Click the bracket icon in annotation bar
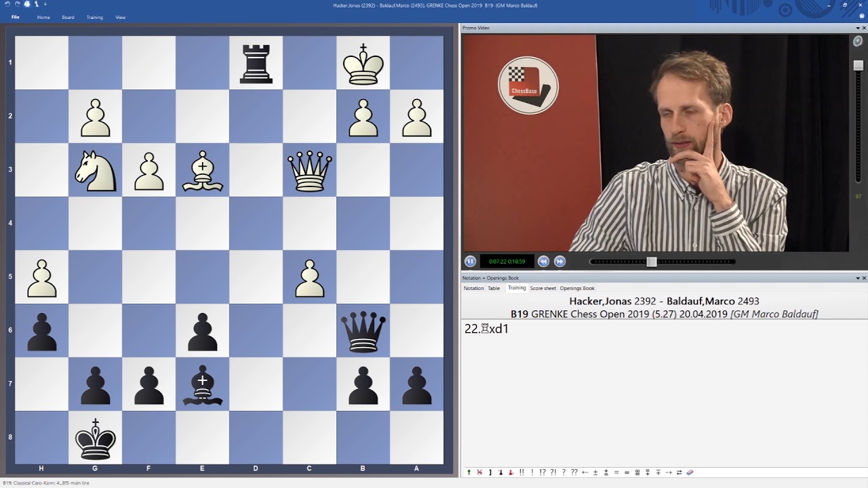 tap(490, 472)
